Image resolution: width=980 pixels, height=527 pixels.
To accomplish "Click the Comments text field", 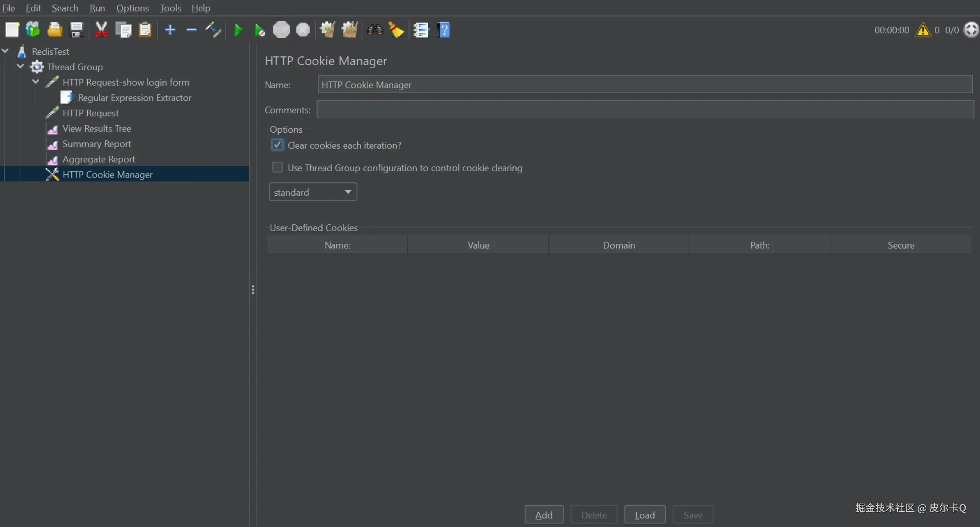I will click(x=645, y=110).
